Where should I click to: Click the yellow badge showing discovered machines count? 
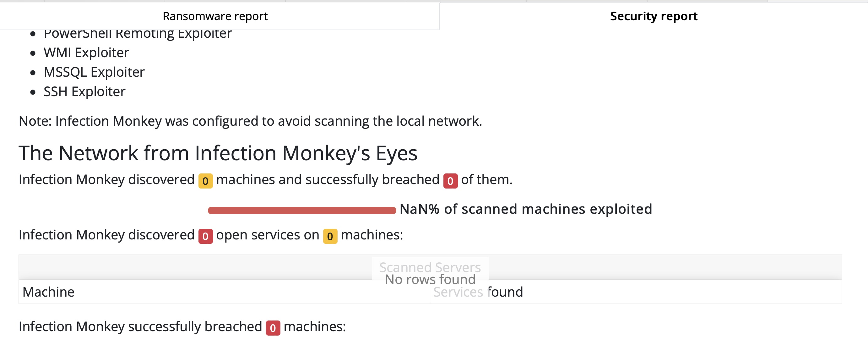coord(206,180)
